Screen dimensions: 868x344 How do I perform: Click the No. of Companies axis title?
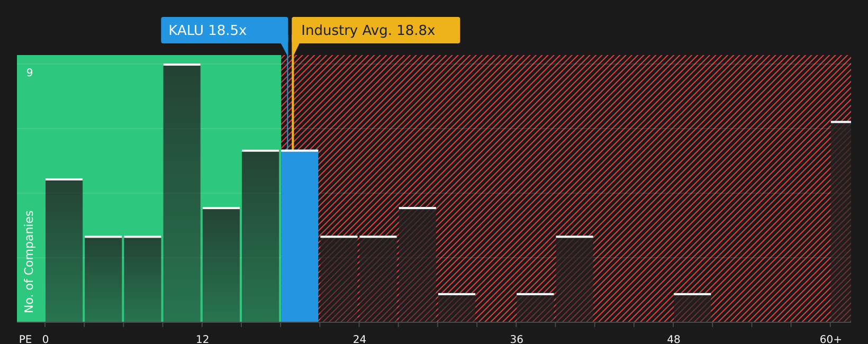click(x=29, y=261)
